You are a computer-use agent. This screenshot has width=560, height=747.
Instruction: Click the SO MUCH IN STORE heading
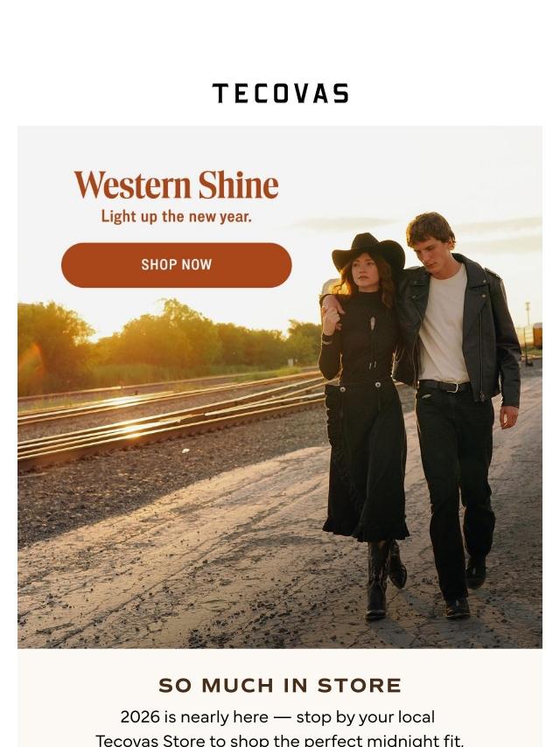[x=280, y=686]
